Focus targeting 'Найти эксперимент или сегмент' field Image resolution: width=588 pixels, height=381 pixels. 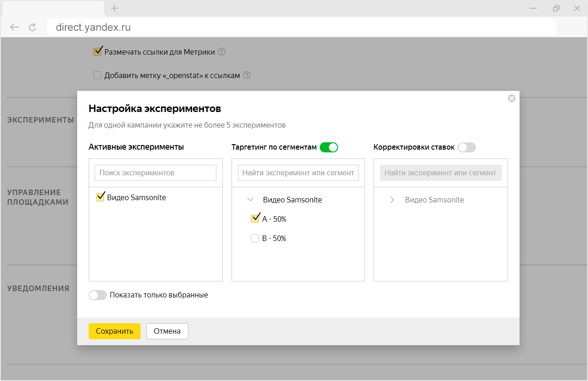pos(298,173)
